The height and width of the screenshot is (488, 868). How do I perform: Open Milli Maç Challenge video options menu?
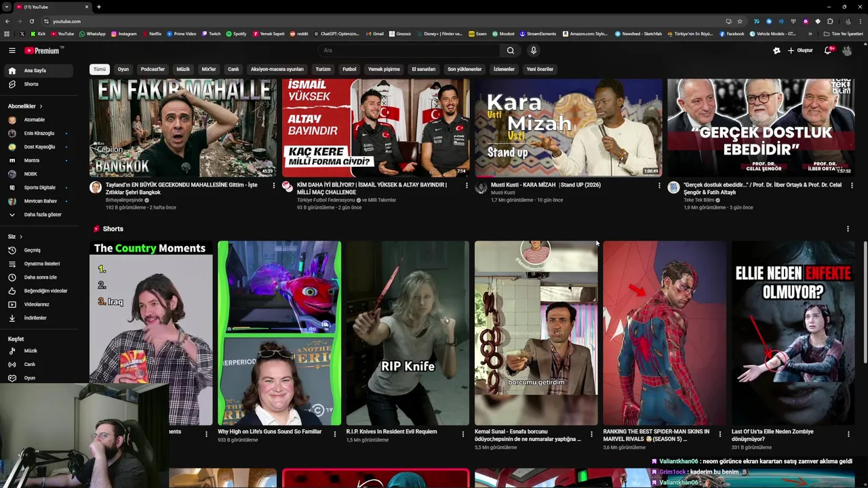467,185
